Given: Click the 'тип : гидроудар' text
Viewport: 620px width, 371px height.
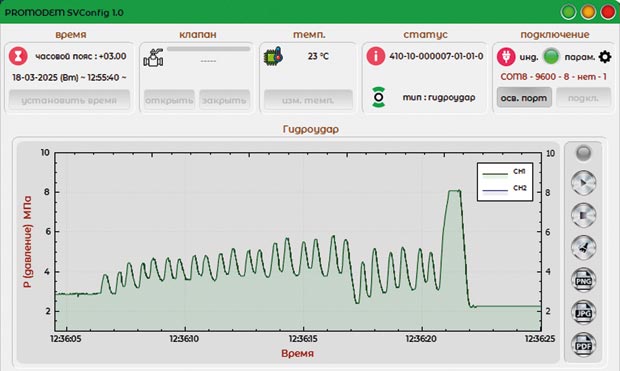Looking at the screenshot, I should click(x=439, y=97).
